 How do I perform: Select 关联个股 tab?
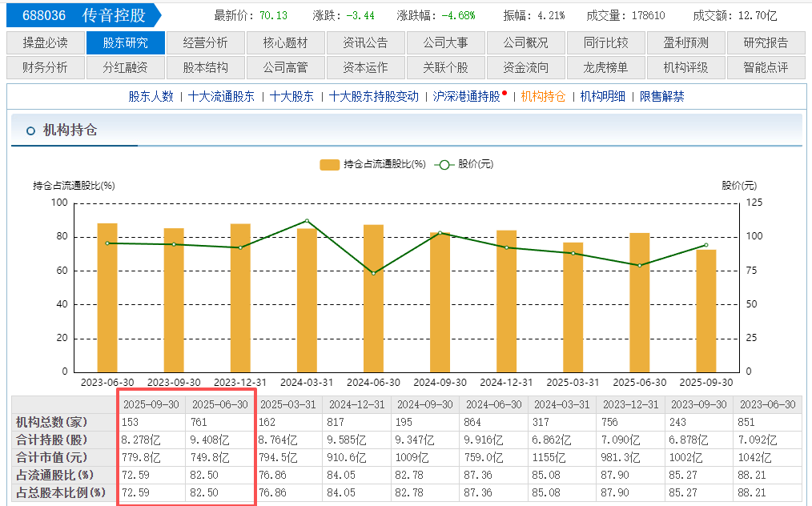point(445,68)
